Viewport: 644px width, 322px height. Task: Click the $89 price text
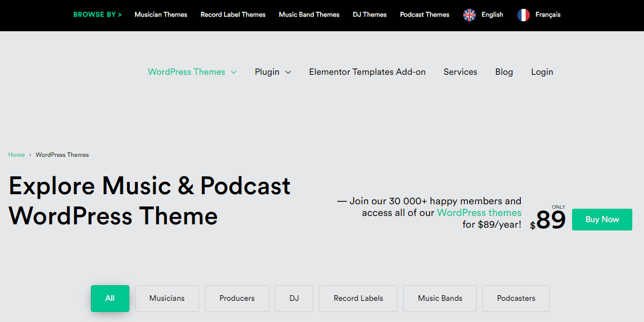[548, 220]
